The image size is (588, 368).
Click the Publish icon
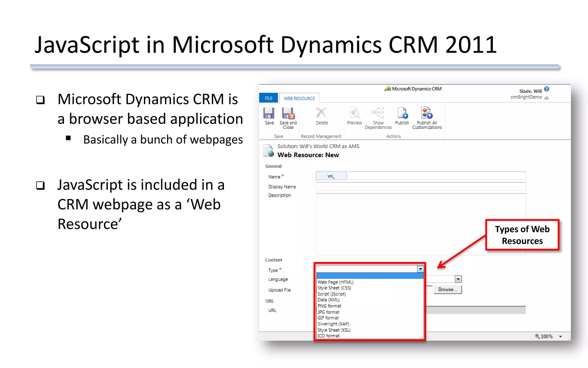pos(402,113)
